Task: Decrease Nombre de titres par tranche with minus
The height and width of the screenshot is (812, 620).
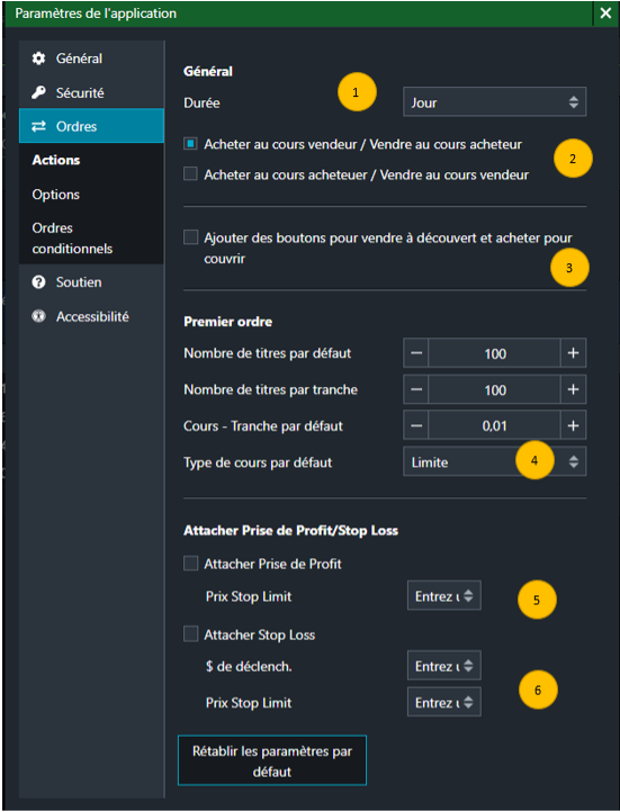Action: 417,390
